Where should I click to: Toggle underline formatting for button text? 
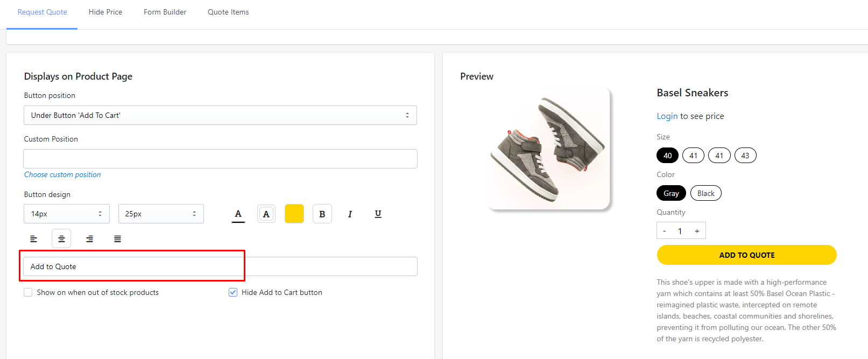(378, 214)
